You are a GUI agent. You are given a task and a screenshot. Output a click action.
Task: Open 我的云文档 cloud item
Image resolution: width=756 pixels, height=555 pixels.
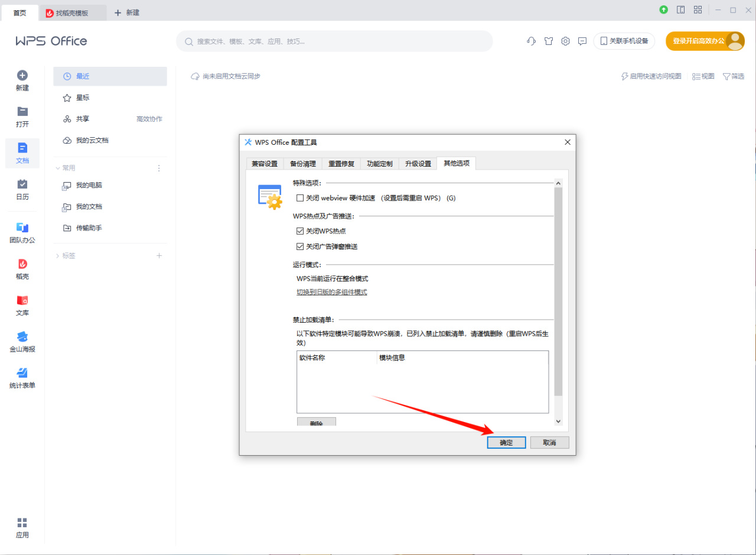pos(110,141)
